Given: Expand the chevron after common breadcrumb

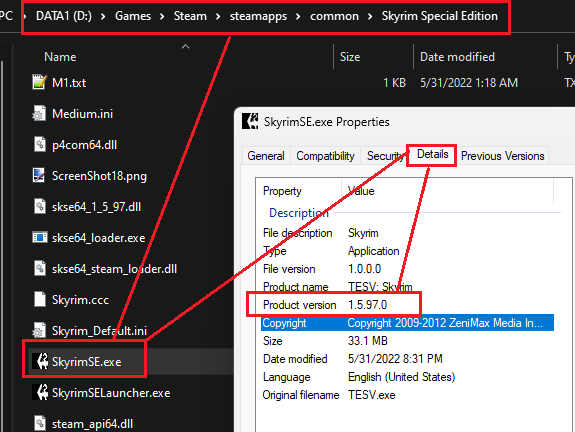Looking at the screenshot, I should tap(370, 16).
